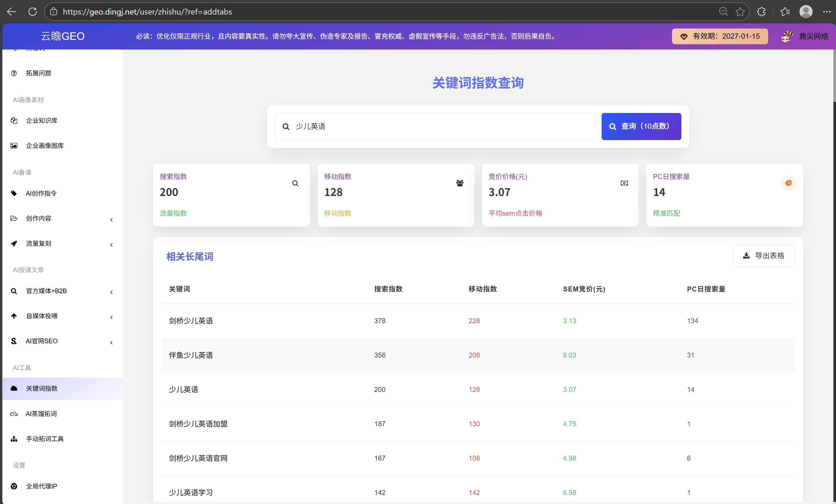Click the money icon on 竞价价格 card
836x504 pixels.
(x=624, y=183)
